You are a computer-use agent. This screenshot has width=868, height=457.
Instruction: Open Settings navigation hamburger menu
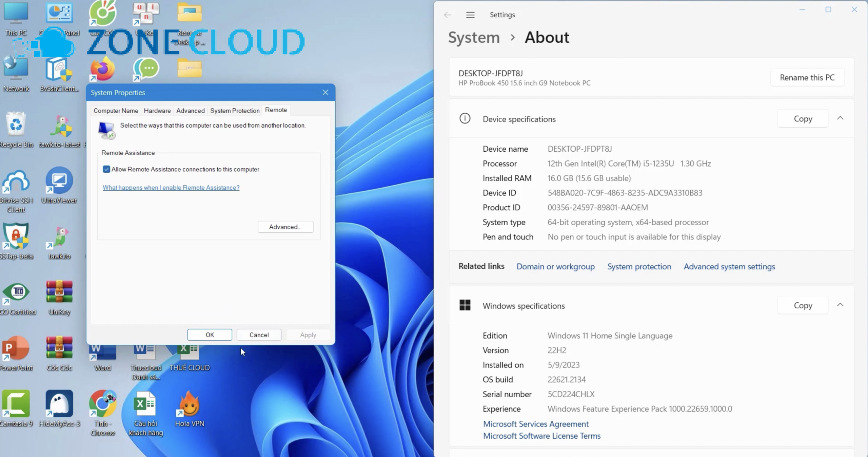click(x=470, y=15)
